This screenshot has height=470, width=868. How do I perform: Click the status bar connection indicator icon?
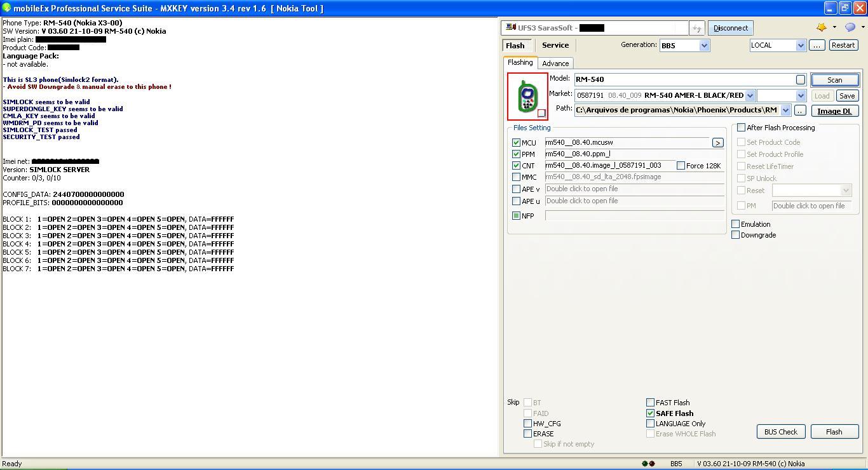pyautogui.click(x=648, y=464)
